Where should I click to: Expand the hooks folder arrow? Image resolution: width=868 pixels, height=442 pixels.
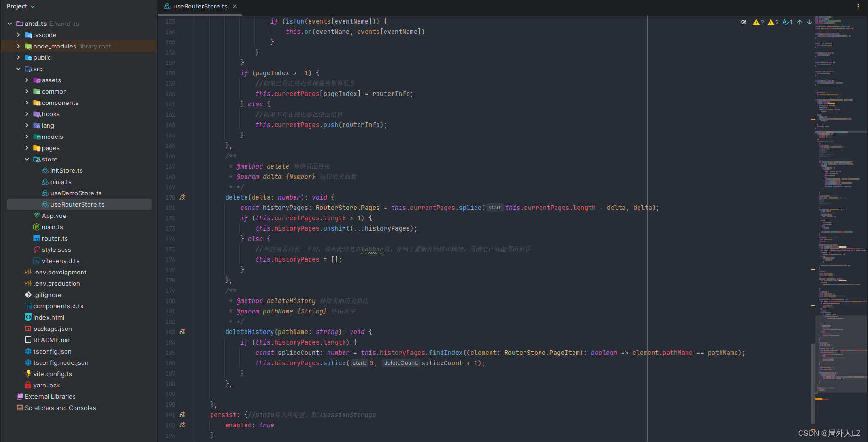click(x=27, y=114)
